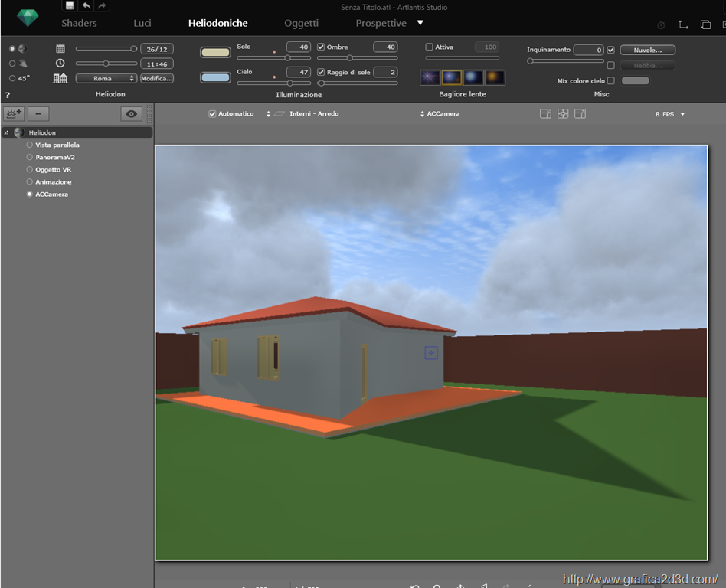The width and height of the screenshot is (726, 588).
Task: Open the ACCamera view dropdown
Action: 440,114
